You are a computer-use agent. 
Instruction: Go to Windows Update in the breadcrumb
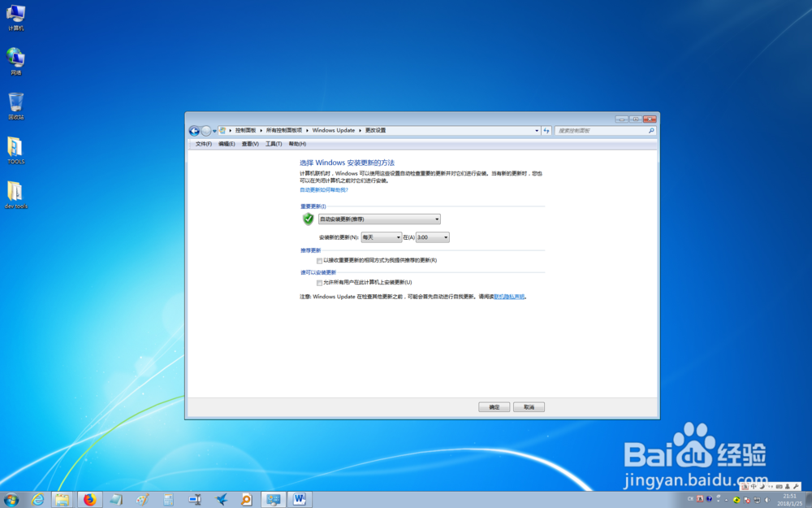(334, 131)
